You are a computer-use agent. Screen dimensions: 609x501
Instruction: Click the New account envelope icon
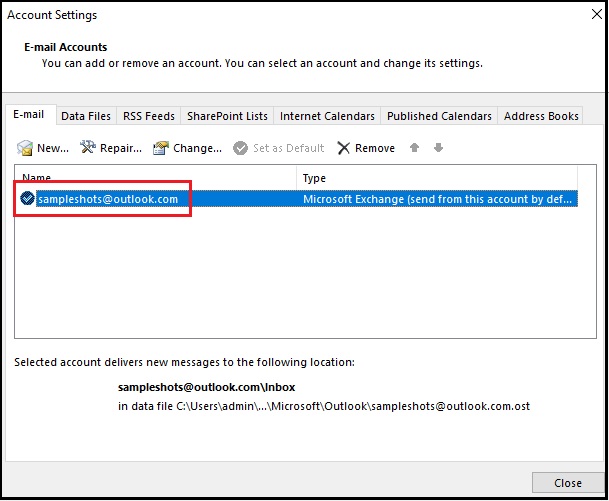pyautogui.click(x=25, y=148)
